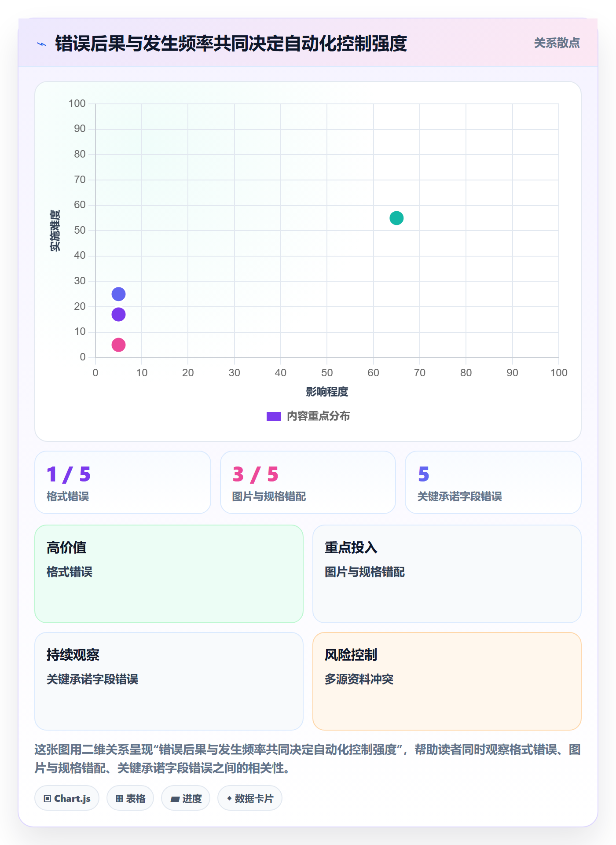Viewport: 616px width, 845px height.
Task: Click the 100 label on the x-axis
Action: pos(559,373)
